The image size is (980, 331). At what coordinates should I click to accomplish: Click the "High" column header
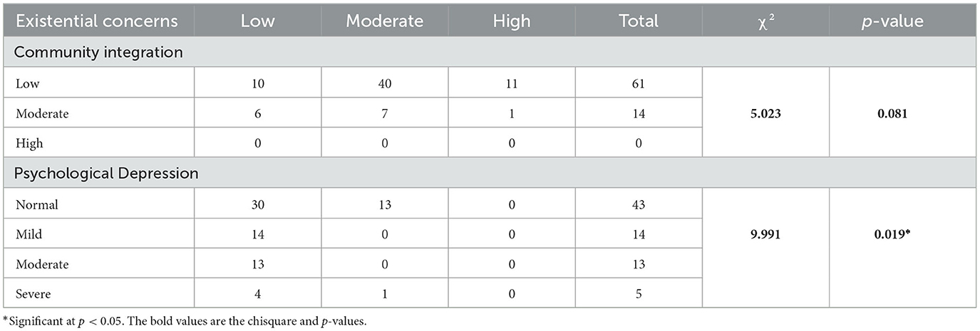point(512,21)
